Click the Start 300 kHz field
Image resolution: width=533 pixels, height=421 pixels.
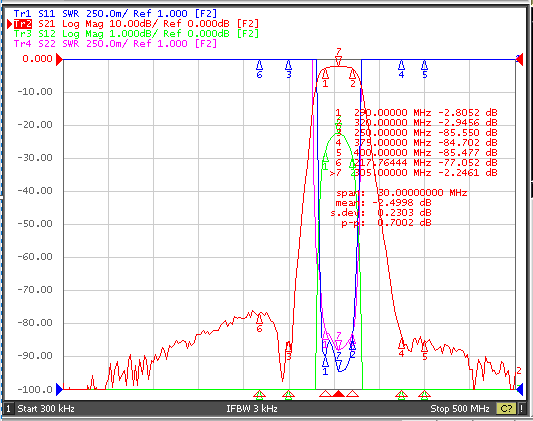pyautogui.click(x=46, y=408)
